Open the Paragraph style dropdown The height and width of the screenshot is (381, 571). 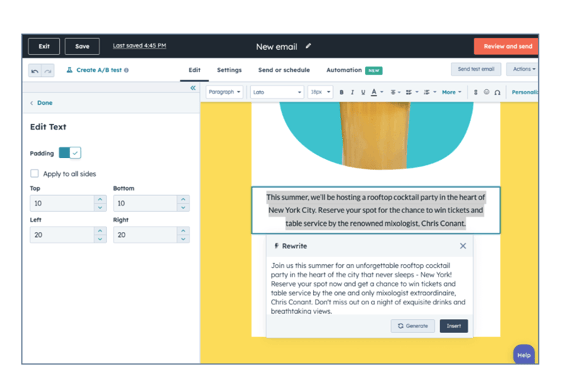(224, 92)
